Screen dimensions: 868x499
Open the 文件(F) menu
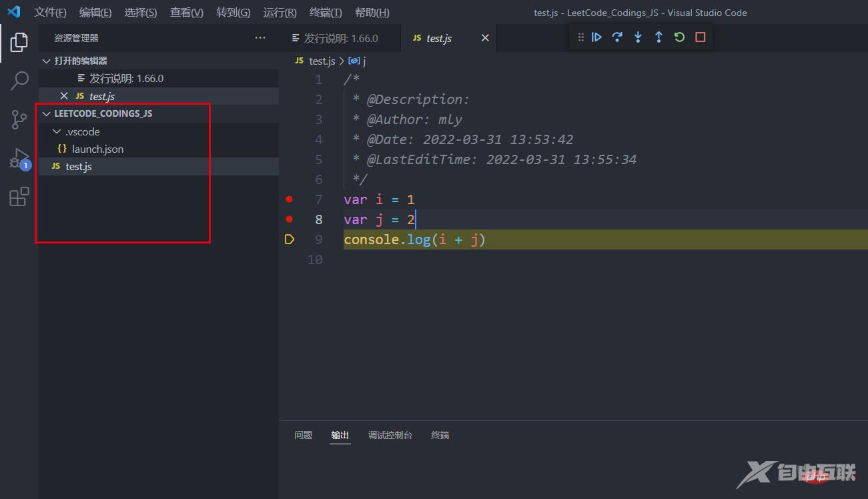pyautogui.click(x=51, y=12)
